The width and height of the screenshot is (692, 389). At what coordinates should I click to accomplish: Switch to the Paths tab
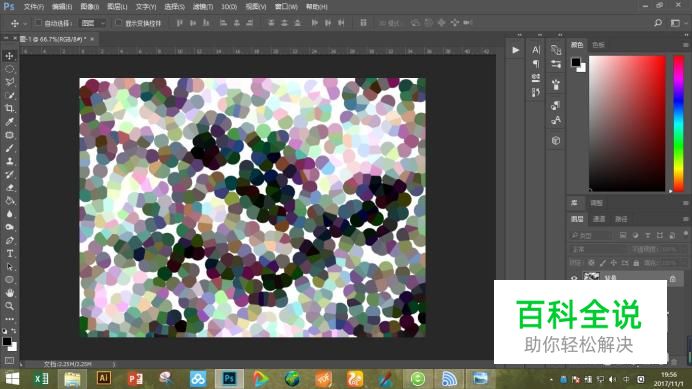point(621,219)
